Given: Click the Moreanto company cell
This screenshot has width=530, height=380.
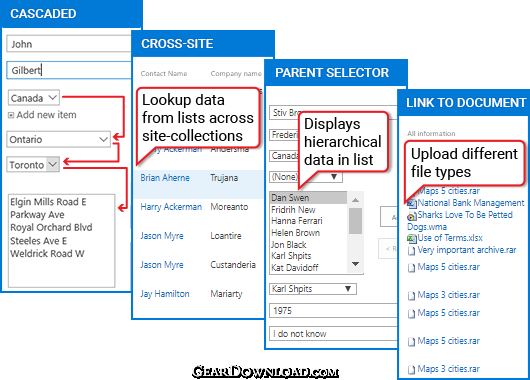Looking at the screenshot, I should click(x=229, y=207).
